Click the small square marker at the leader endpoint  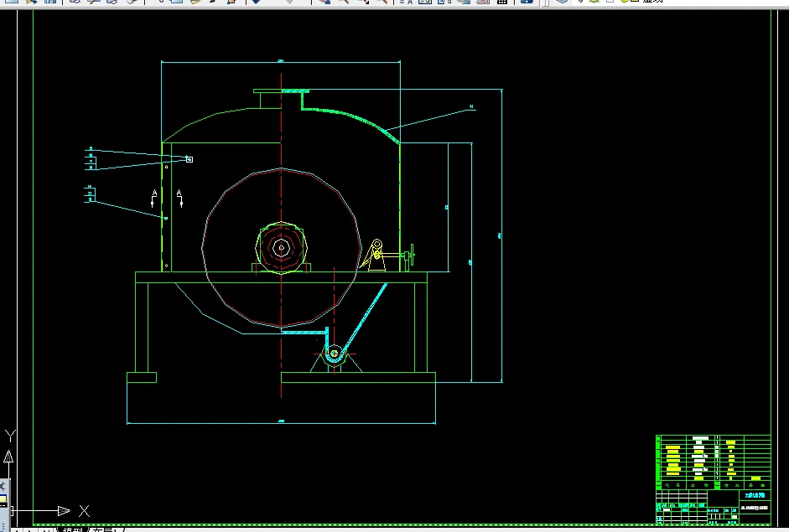click(189, 159)
